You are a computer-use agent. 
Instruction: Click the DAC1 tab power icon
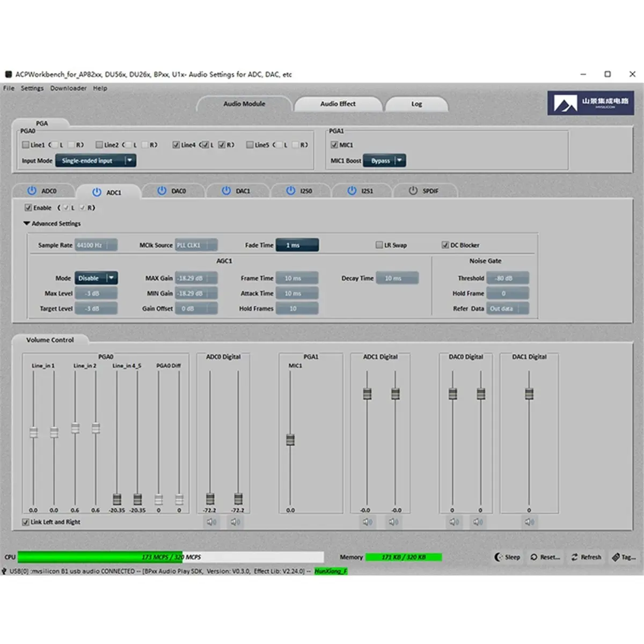(x=226, y=191)
